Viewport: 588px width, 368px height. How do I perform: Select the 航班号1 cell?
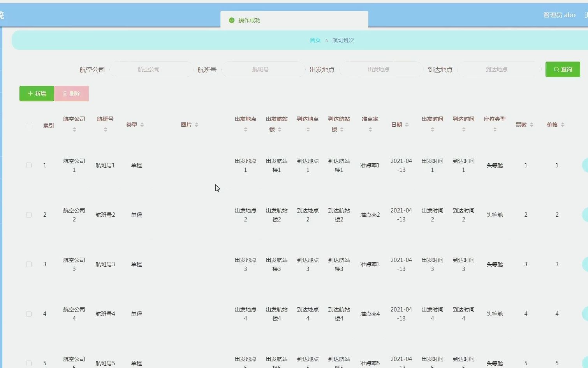[105, 165]
